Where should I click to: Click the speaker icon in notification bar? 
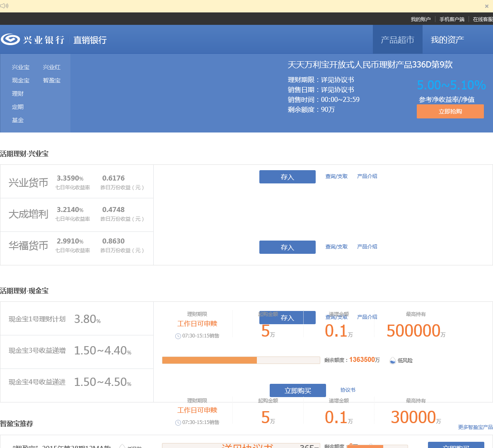pyautogui.click(x=5, y=6)
